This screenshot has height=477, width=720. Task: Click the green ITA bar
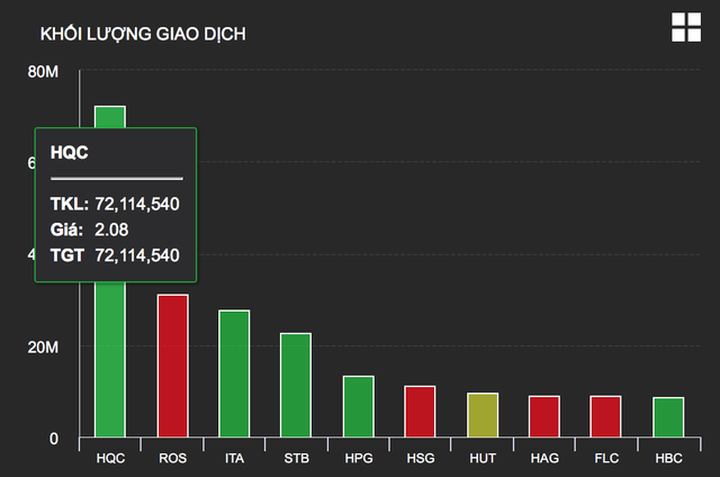coord(234,374)
